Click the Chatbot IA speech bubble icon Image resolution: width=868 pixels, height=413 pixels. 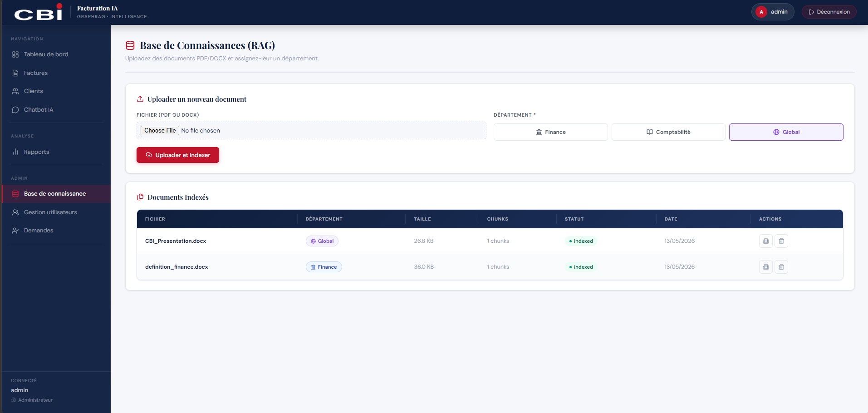15,110
